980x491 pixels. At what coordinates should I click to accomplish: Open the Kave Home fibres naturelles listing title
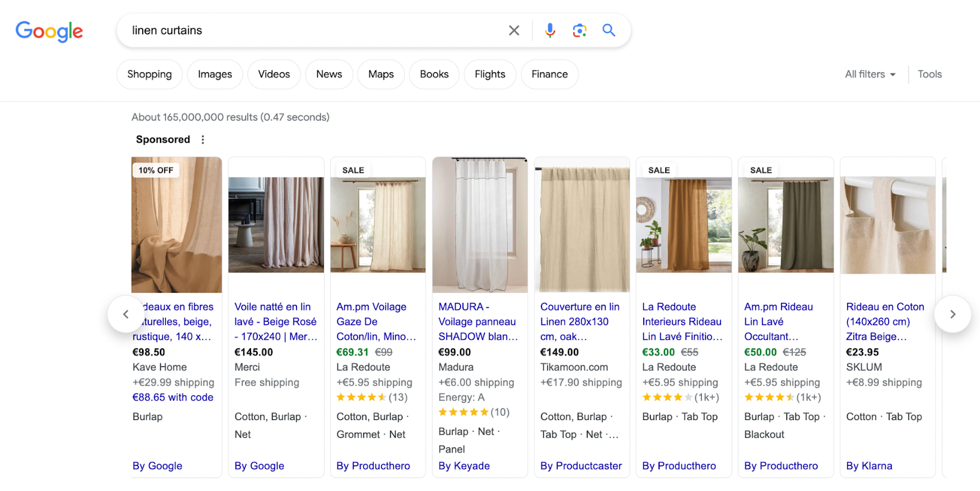click(x=173, y=321)
